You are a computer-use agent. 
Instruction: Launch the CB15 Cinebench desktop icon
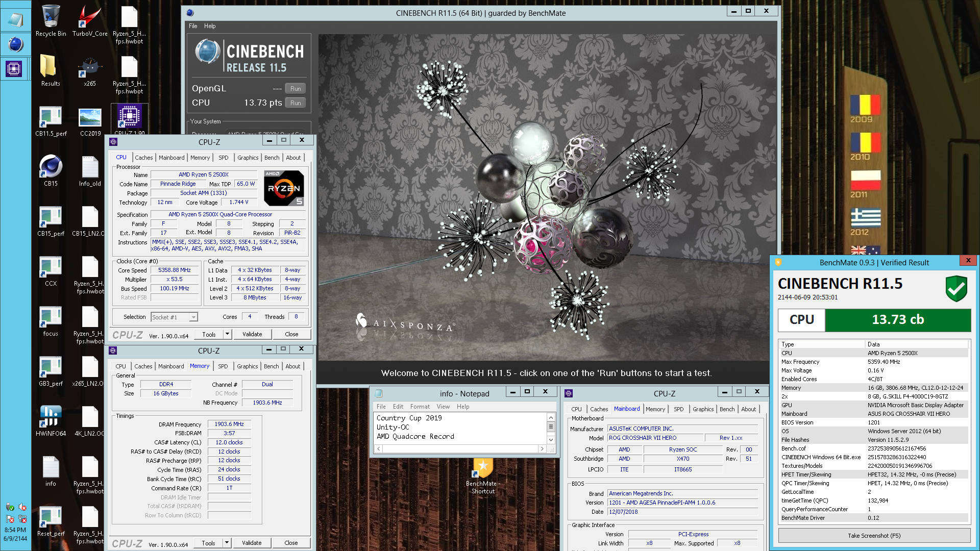tap(51, 170)
